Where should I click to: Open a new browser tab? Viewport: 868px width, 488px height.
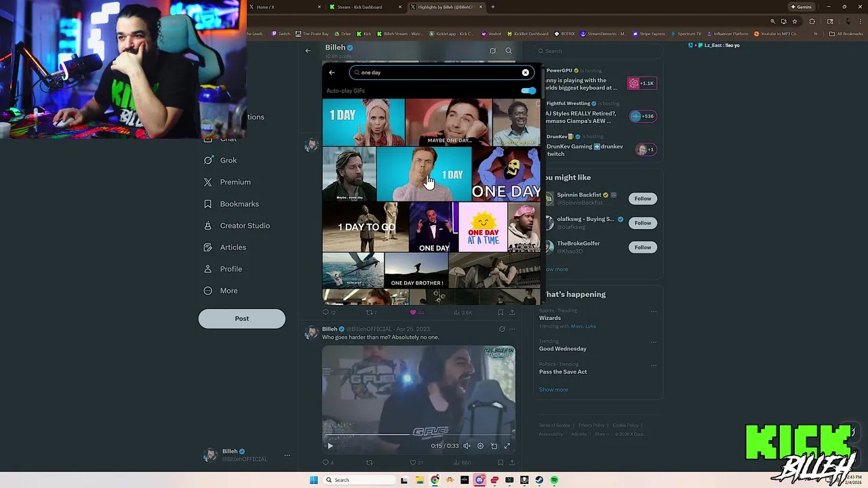pyautogui.click(x=493, y=7)
